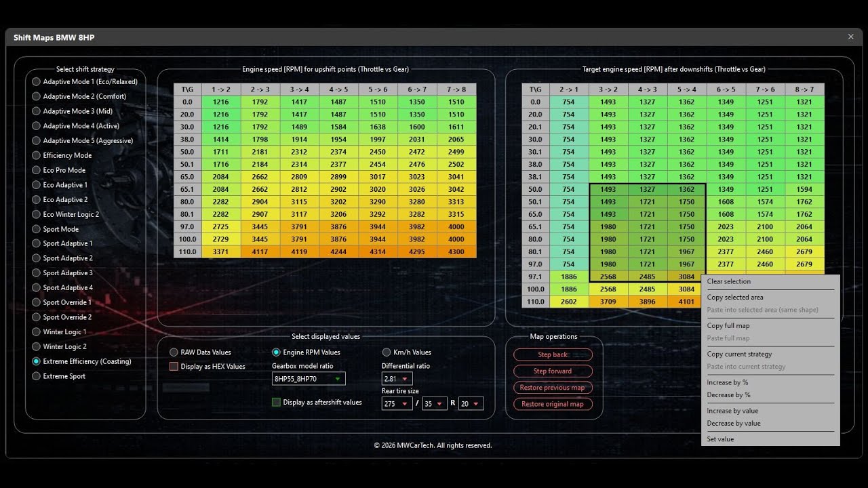This screenshot has height=488, width=868.
Task: Select Adaptive Mode 1 (Eco/Relaxed) strategy
Action: (x=85, y=81)
